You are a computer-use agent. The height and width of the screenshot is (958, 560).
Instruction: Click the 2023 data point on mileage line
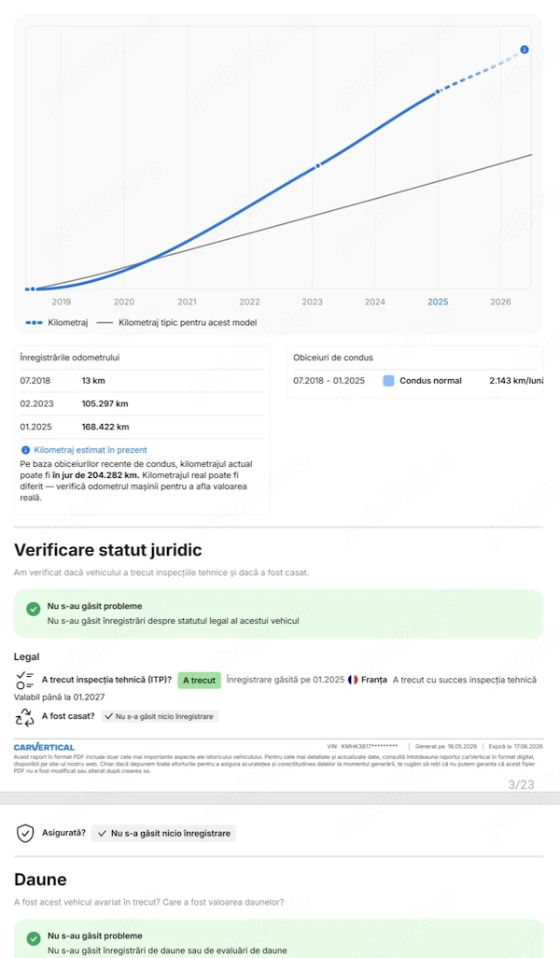(x=317, y=165)
